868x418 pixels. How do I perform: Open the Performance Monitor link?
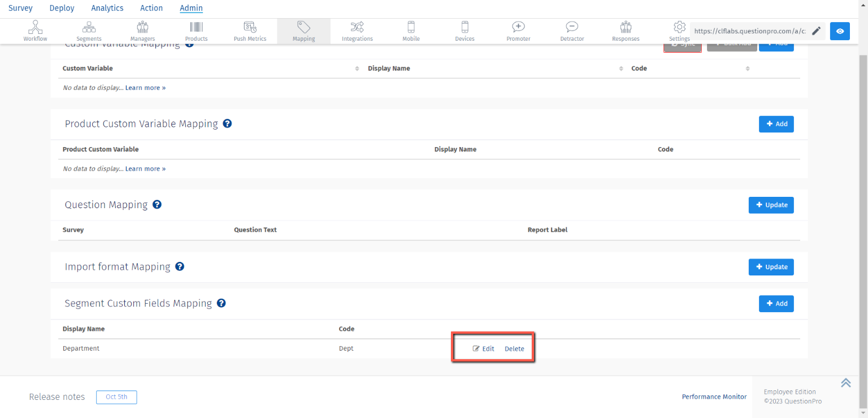pos(714,397)
